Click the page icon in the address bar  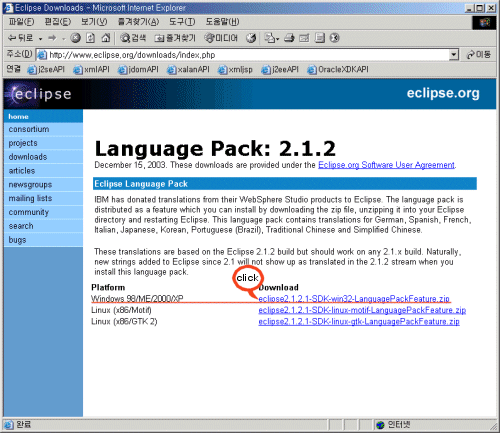pyautogui.click(x=42, y=55)
